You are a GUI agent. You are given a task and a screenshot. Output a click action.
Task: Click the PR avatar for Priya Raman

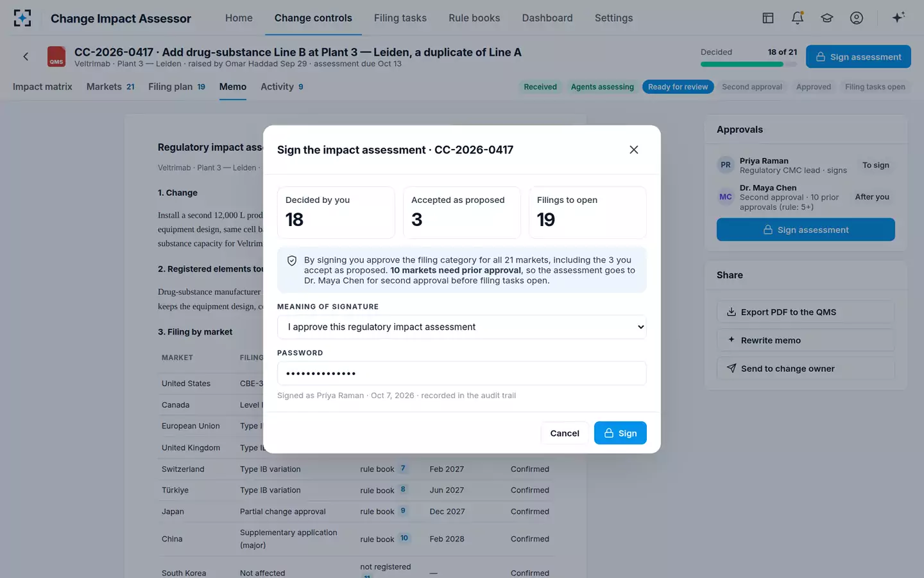point(726,165)
